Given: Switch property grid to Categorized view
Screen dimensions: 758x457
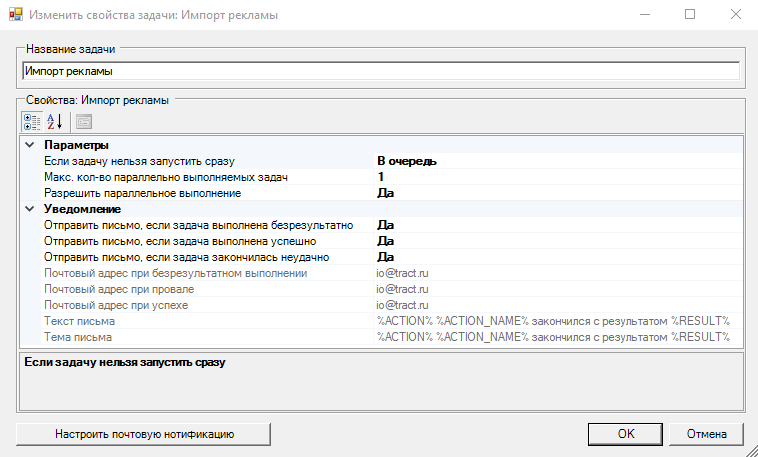Looking at the screenshot, I should (32, 121).
